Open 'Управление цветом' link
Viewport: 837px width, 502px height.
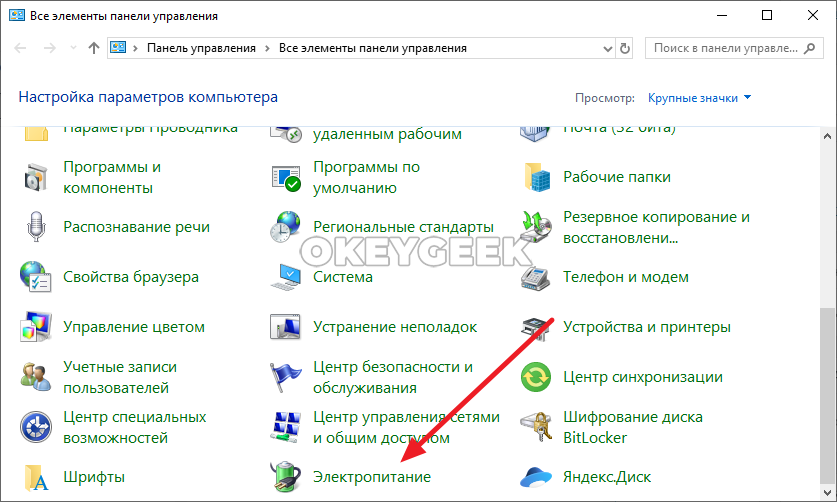click(134, 327)
